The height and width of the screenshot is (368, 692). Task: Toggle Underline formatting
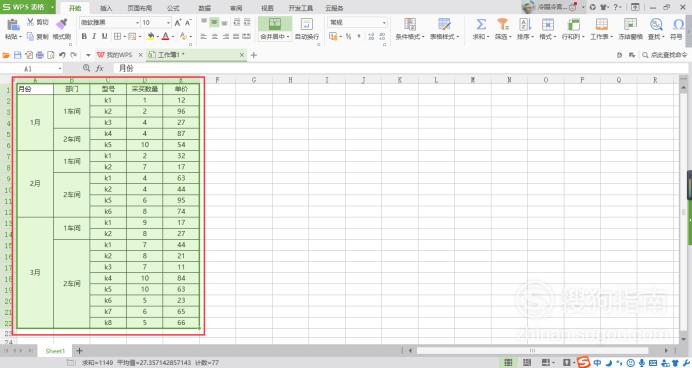click(105, 36)
